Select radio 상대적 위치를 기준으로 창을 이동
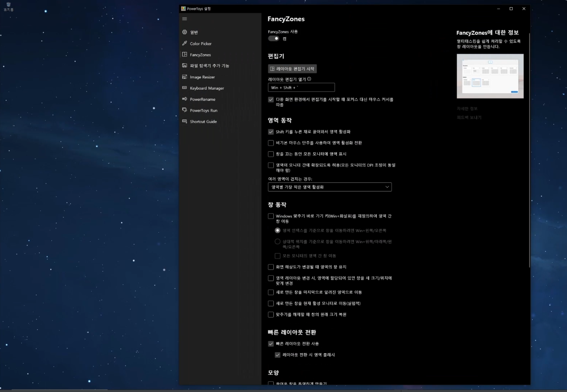 click(277, 241)
